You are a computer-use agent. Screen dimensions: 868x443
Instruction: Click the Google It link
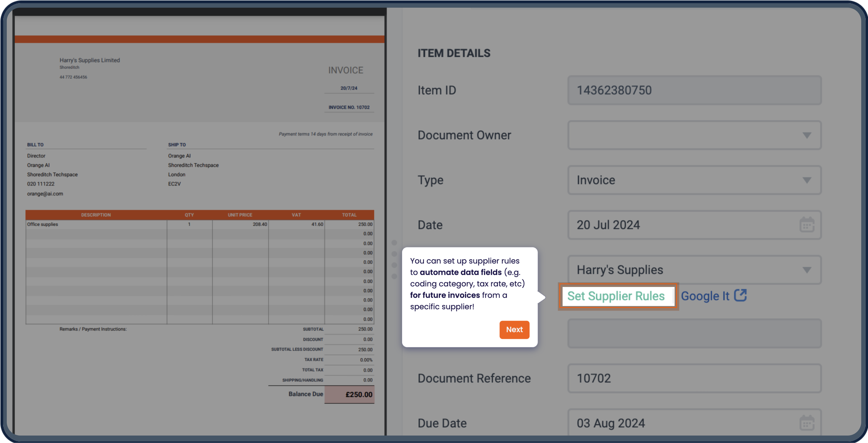(705, 295)
